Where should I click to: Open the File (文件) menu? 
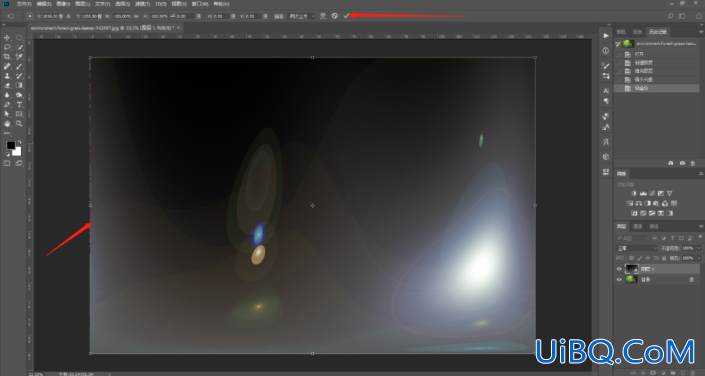(x=24, y=4)
